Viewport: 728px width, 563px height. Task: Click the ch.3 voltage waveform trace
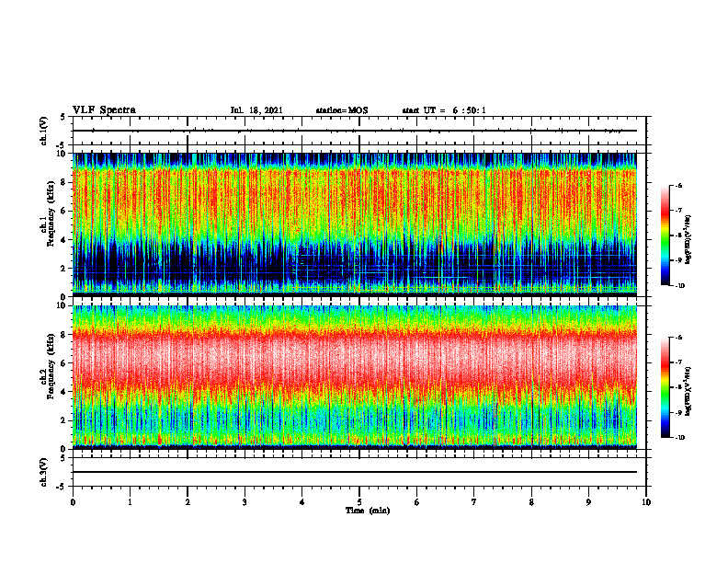(355, 472)
